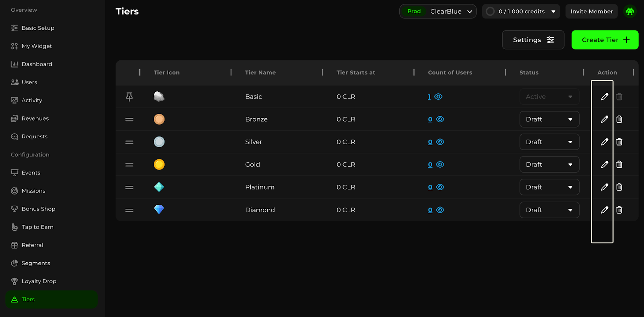This screenshot has height=317, width=644.
Task: Click the drag handle of Platinum row
Action: coord(129,187)
